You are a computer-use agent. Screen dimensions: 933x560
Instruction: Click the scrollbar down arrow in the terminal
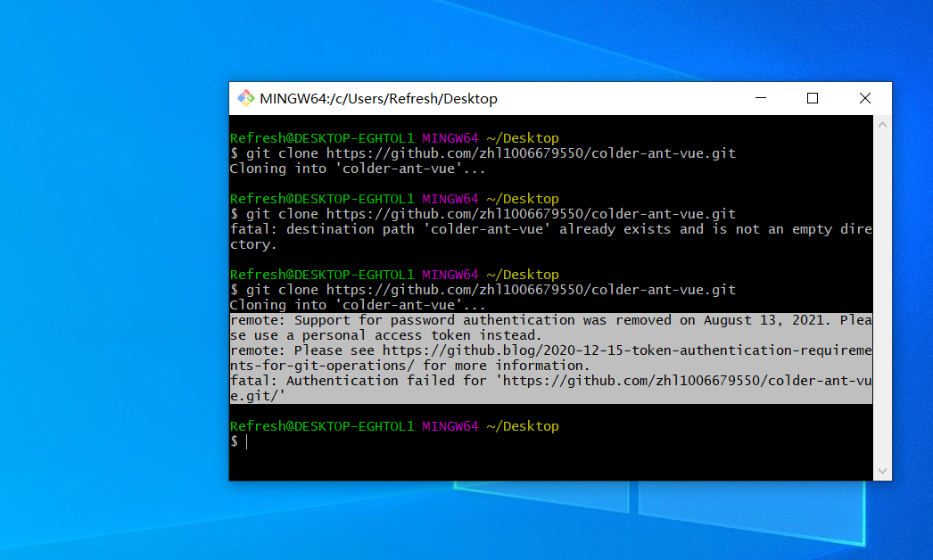coord(882,472)
